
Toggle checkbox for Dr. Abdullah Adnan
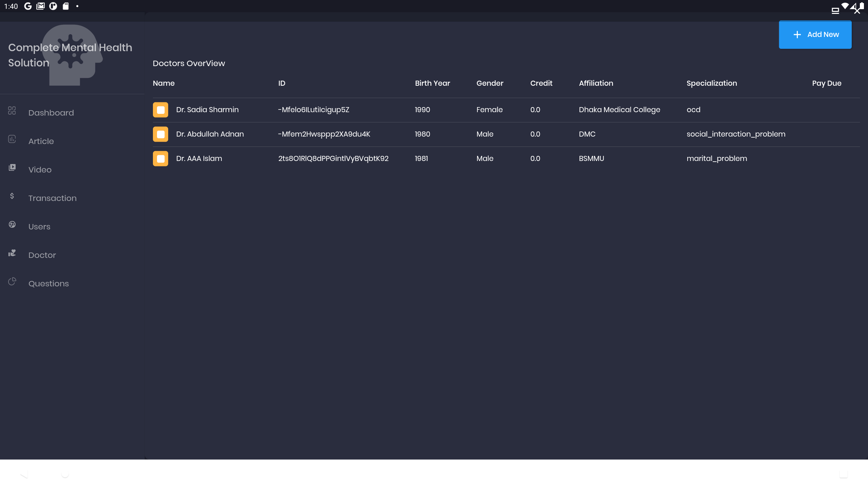160,134
